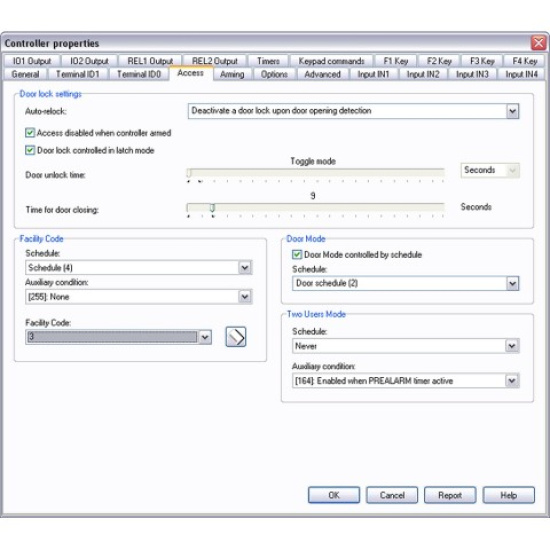Toggle Access disabled when controller armed
Image resolution: width=550 pixels, height=550 pixels.
(x=30, y=133)
